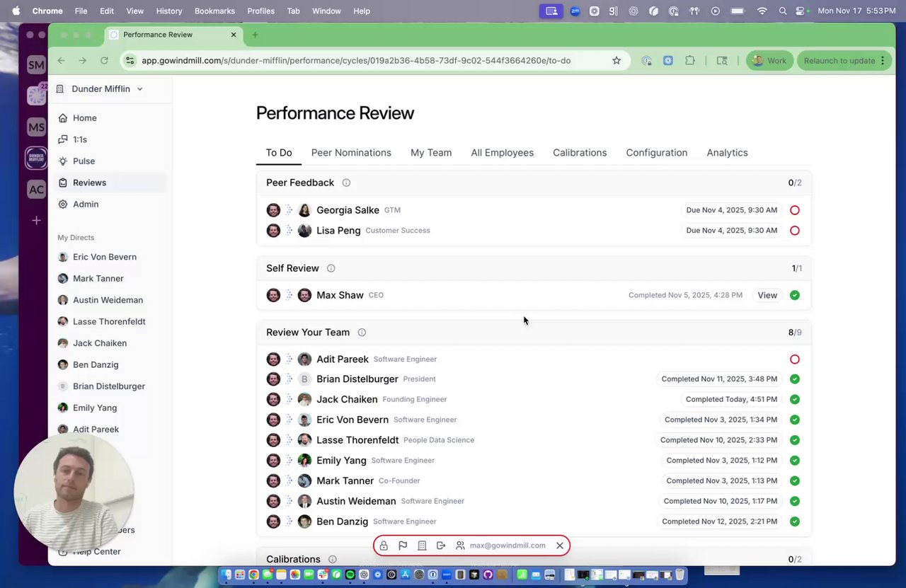The height and width of the screenshot is (588, 906).
Task: Open the Configuration tab
Action: pyautogui.click(x=657, y=153)
